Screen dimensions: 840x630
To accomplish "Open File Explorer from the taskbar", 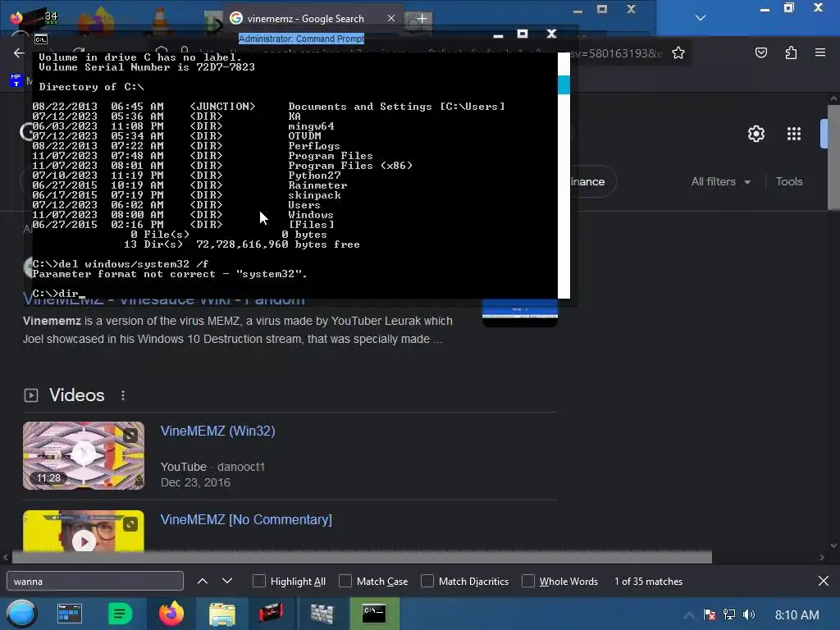I will point(221,614).
